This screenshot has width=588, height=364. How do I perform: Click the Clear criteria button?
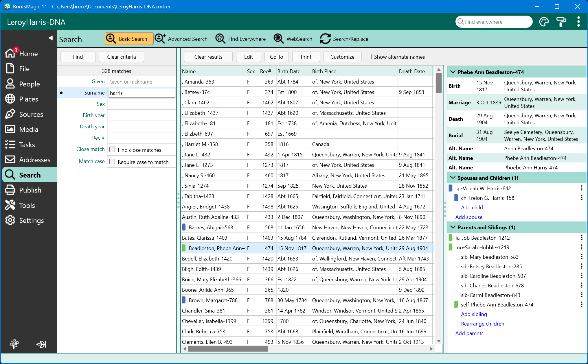click(121, 57)
